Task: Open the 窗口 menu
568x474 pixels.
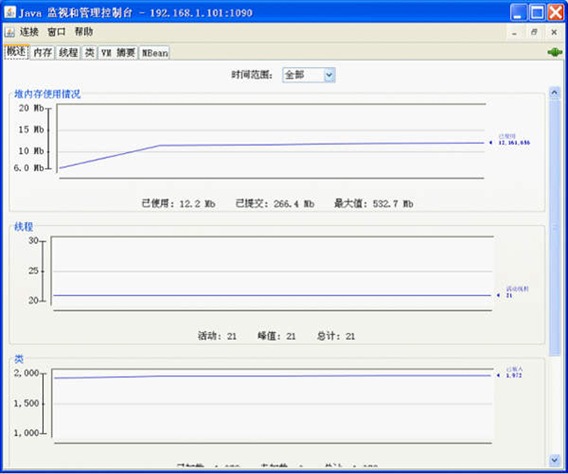Action: click(x=57, y=32)
